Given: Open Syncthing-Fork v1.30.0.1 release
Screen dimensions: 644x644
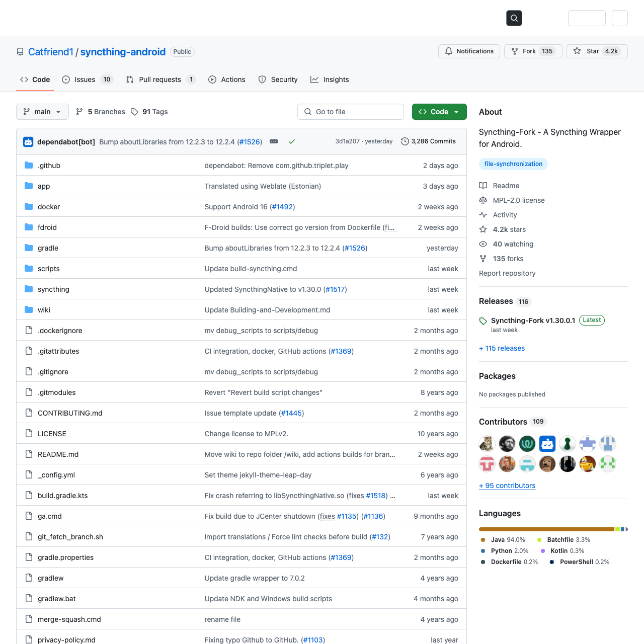Looking at the screenshot, I should pyautogui.click(x=533, y=320).
